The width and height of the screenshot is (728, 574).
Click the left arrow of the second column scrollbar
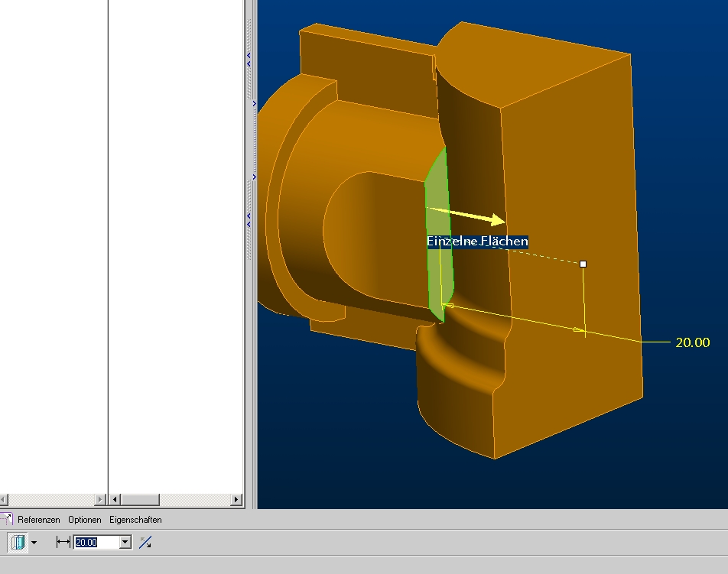click(x=115, y=500)
